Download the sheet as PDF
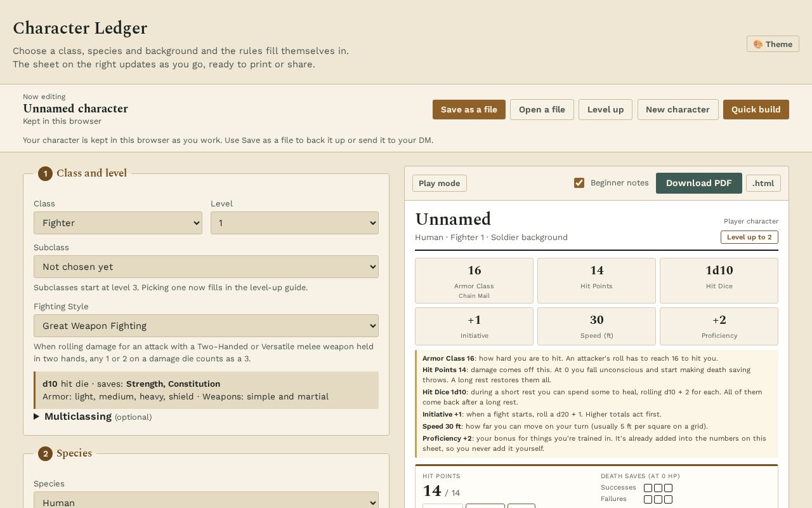This screenshot has width=812, height=508. (699, 183)
